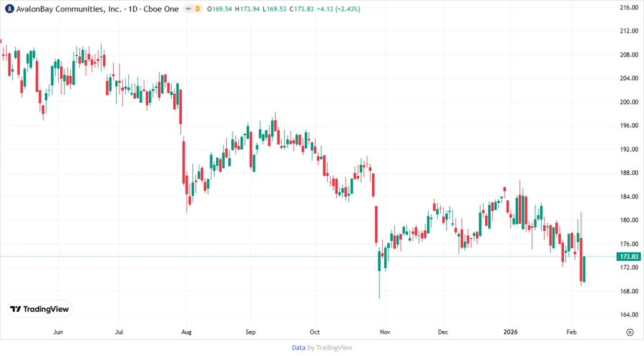The image size is (644, 356).
Task: Click the Feb label on time axis
Action: [x=571, y=332]
